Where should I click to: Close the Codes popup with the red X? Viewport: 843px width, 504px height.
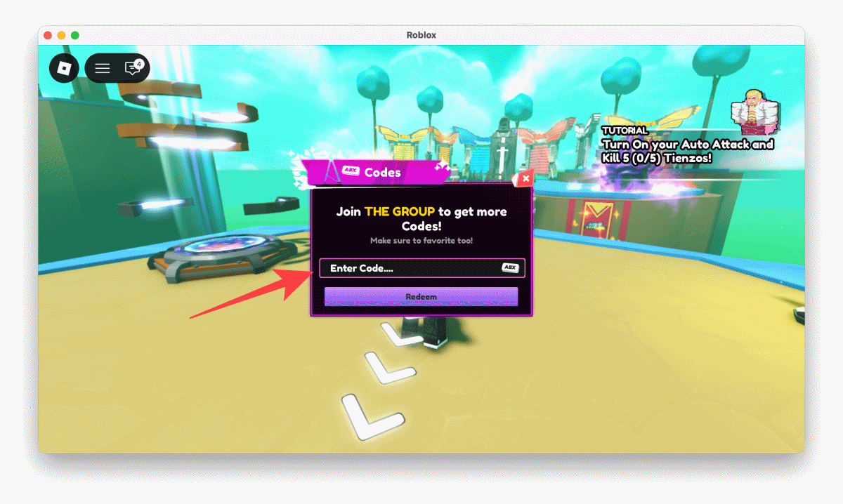click(525, 179)
